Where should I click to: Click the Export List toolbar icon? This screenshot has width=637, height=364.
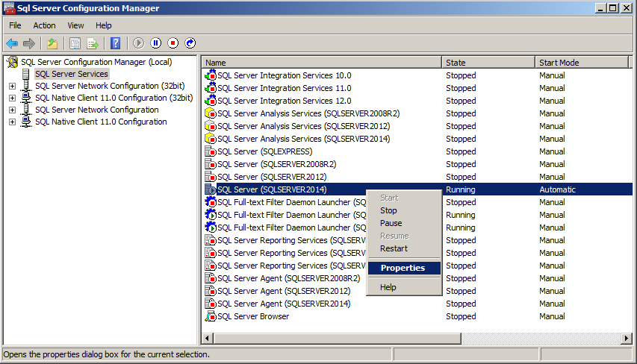pyautogui.click(x=93, y=43)
